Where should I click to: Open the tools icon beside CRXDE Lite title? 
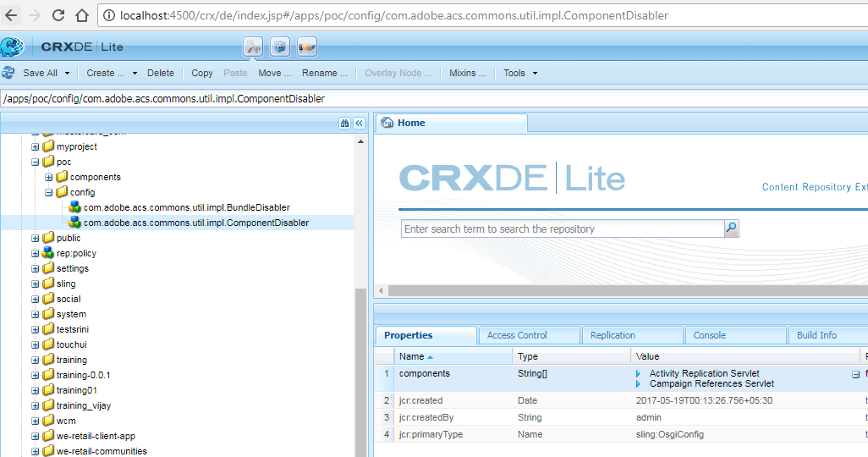point(253,47)
